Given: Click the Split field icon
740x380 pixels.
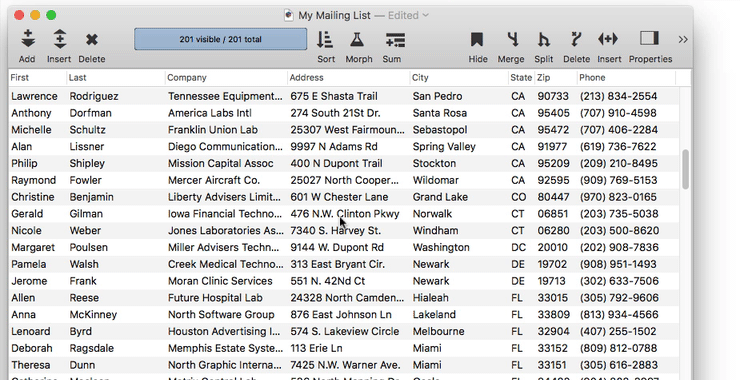Looking at the screenshot, I should click(x=544, y=40).
